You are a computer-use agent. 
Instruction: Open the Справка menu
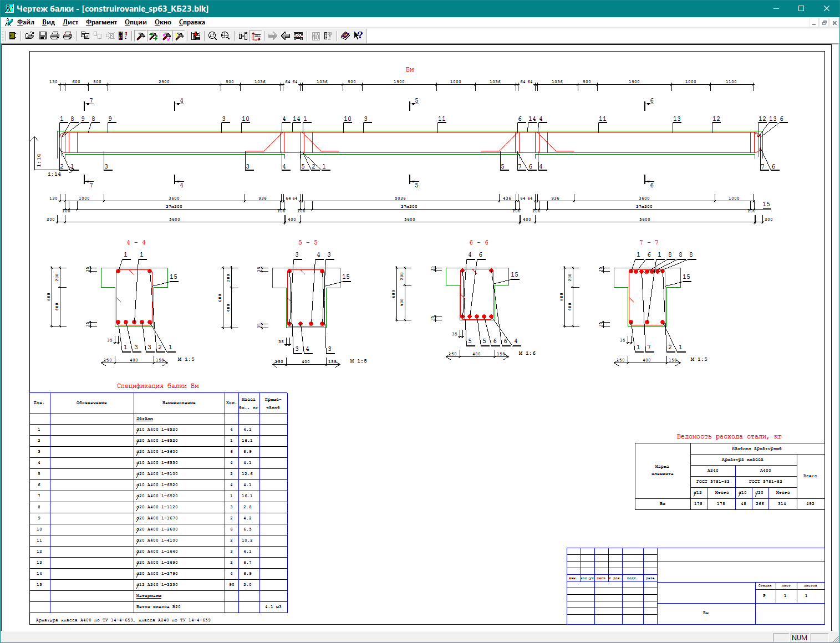pyautogui.click(x=192, y=22)
